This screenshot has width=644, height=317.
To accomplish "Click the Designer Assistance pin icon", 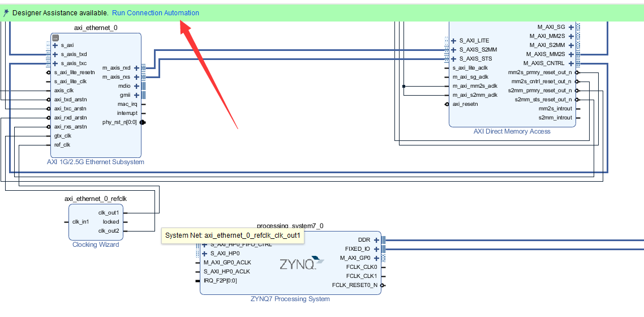I will (6, 12).
